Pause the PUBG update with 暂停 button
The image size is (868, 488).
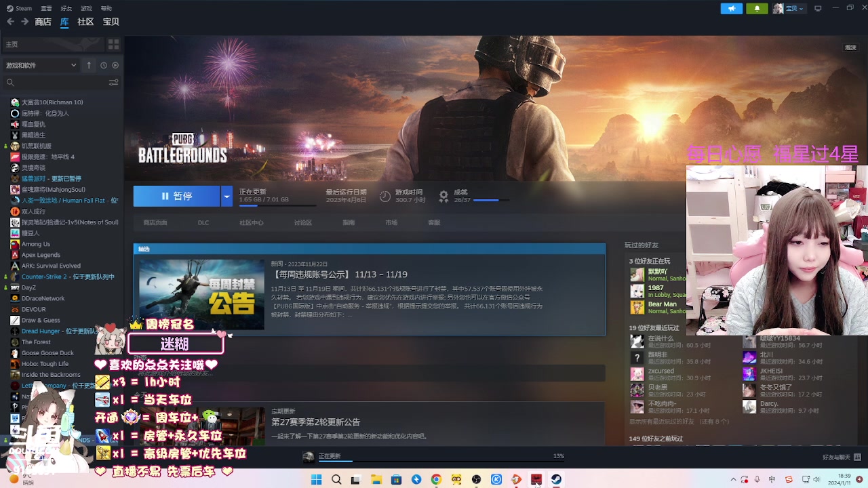click(177, 196)
